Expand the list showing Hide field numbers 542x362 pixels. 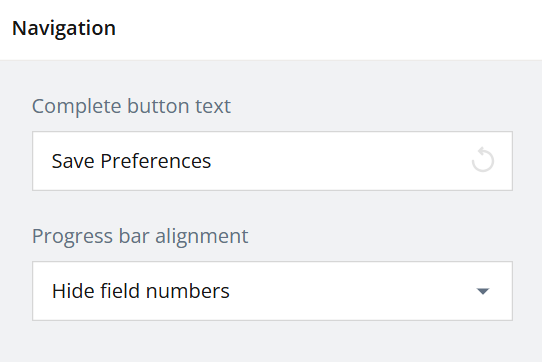[x=272, y=291]
